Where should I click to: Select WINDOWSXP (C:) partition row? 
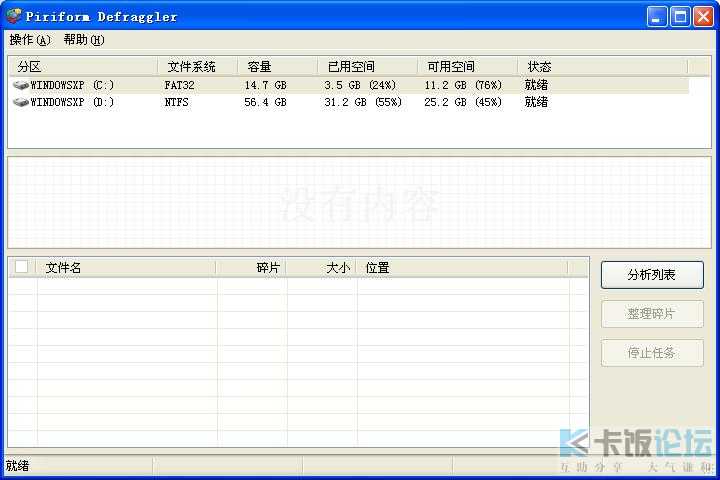click(349, 85)
